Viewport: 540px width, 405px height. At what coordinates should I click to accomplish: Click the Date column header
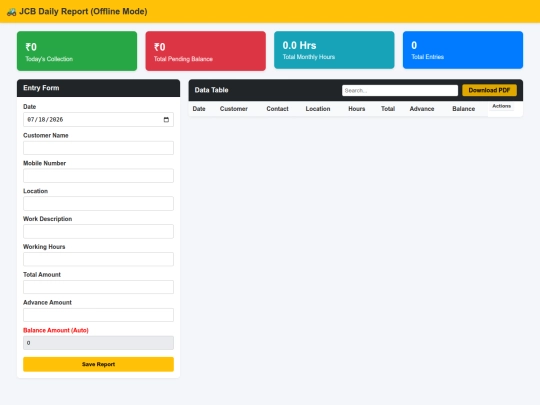tap(199, 109)
